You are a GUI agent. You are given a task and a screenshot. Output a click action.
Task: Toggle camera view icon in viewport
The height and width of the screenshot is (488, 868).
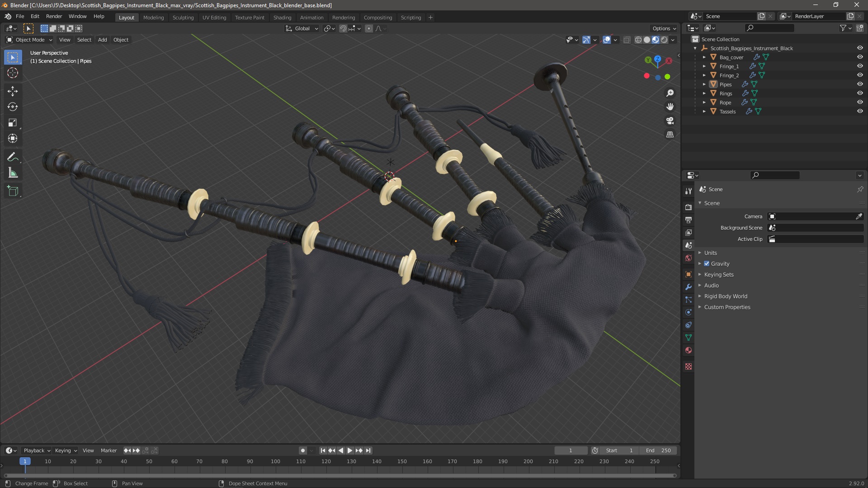coord(670,121)
